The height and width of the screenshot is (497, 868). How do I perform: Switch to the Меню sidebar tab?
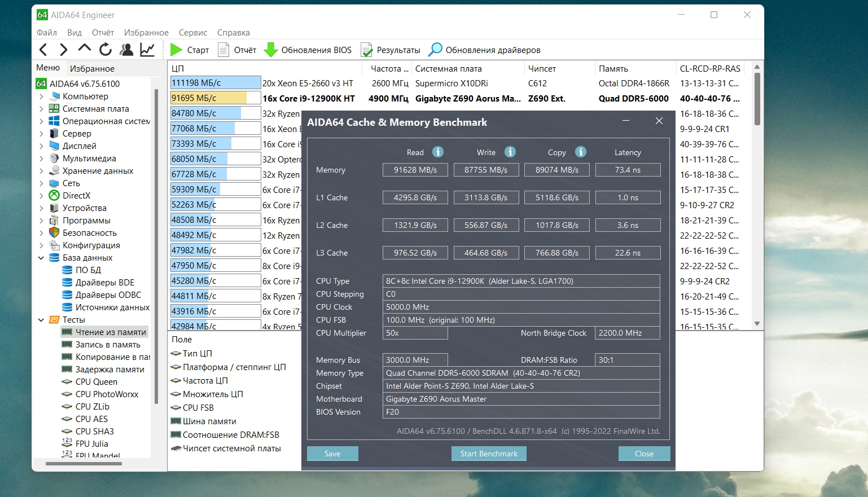pos(48,68)
